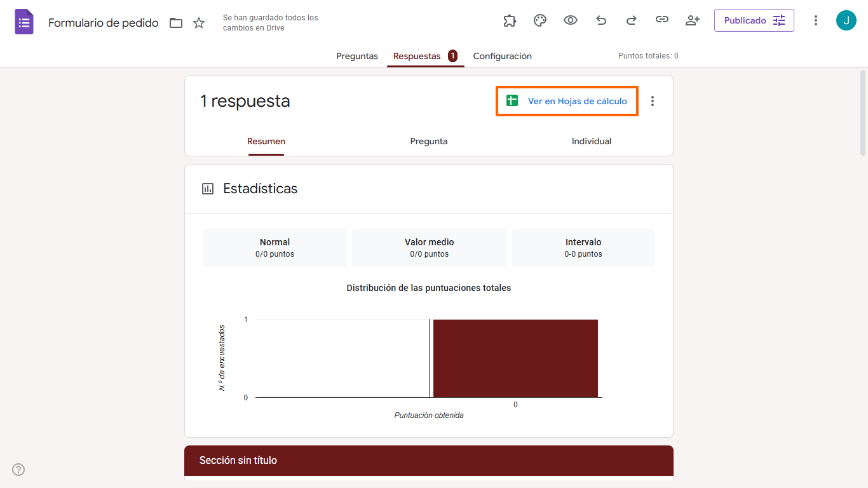Open help question mark icon

18,470
